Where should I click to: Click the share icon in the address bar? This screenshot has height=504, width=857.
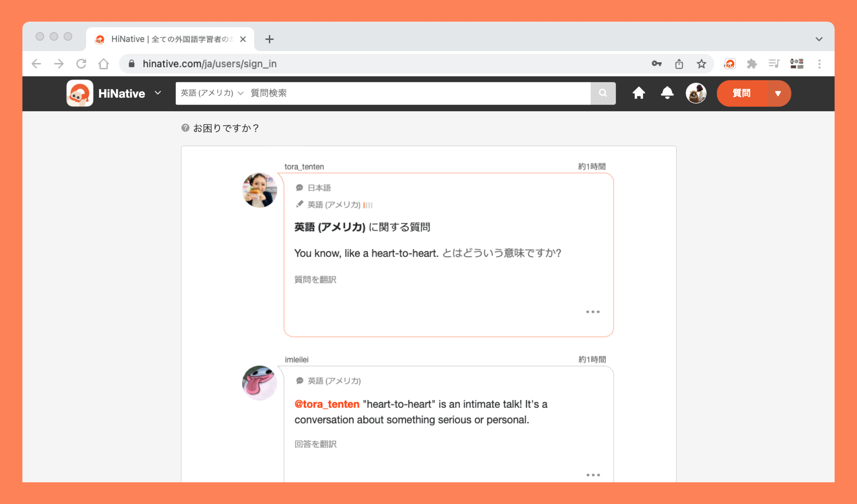679,64
